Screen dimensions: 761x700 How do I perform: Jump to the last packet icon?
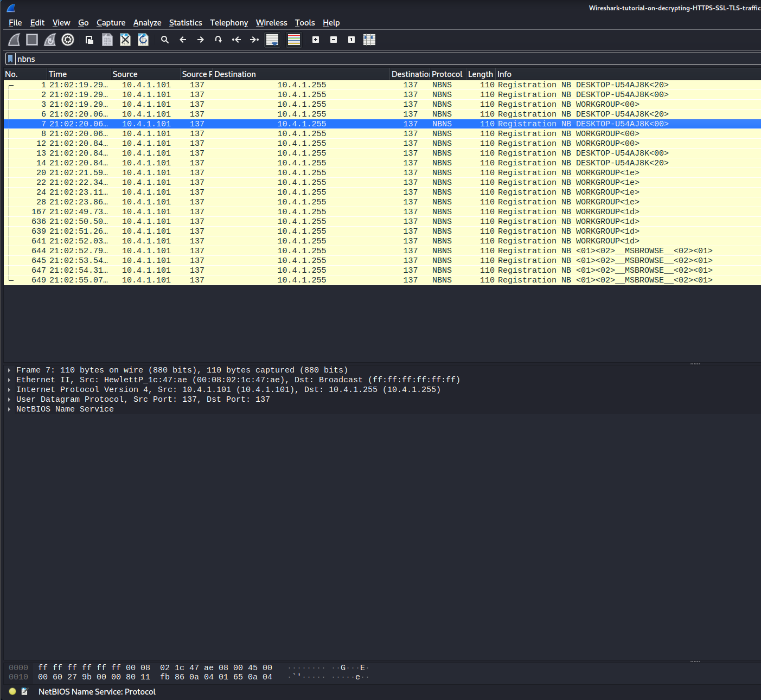(x=254, y=40)
